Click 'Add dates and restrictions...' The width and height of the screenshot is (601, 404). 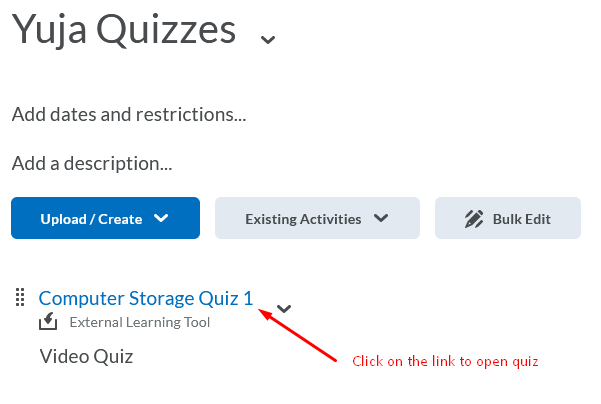[x=129, y=114]
